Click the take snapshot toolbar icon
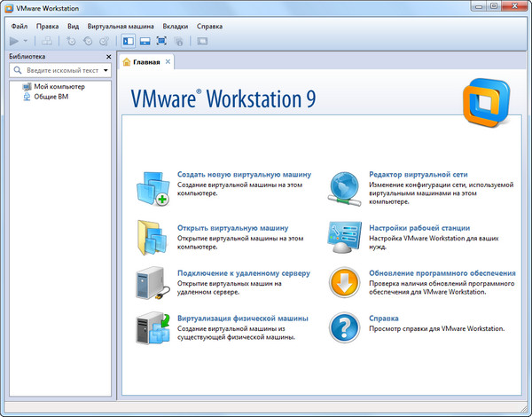This screenshot has width=532, height=417. (x=71, y=41)
